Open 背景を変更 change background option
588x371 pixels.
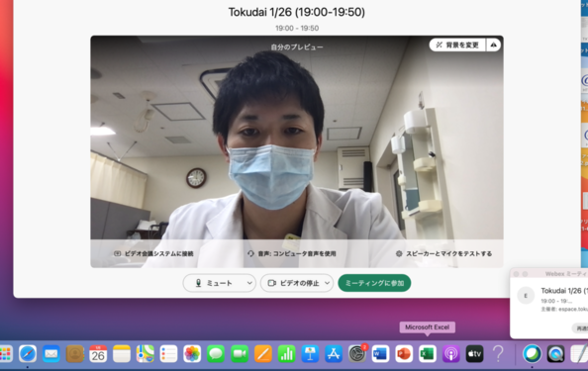coord(457,45)
